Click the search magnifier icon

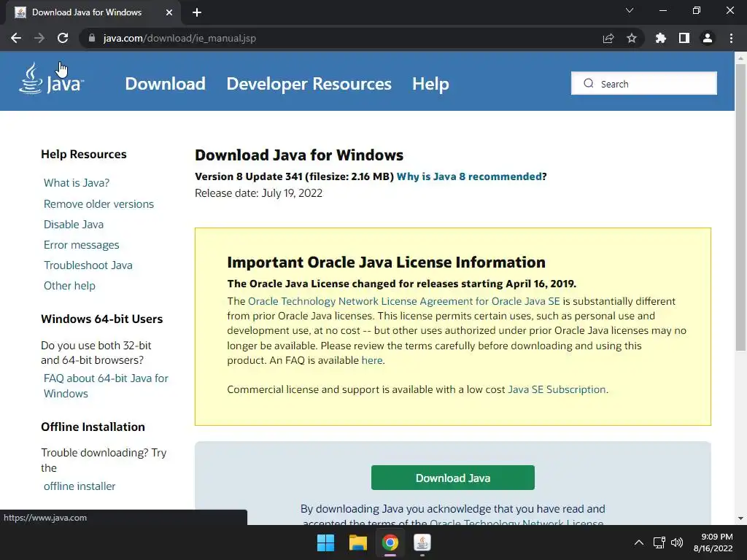click(589, 83)
